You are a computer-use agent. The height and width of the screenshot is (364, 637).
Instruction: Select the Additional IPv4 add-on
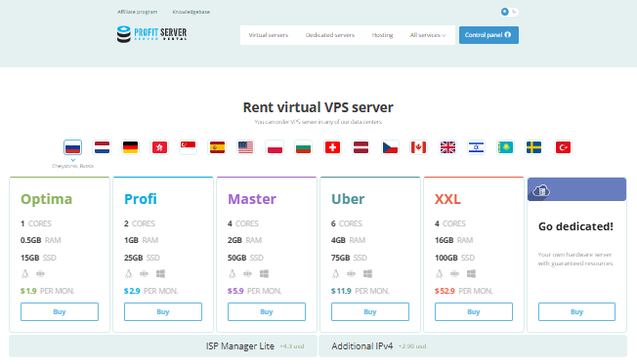click(x=473, y=346)
